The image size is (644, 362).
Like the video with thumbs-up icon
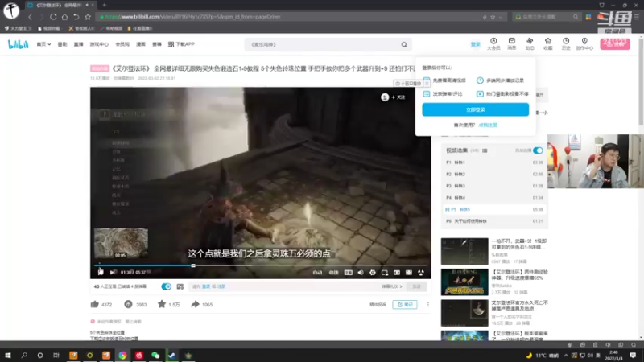(x=94, y=304)
